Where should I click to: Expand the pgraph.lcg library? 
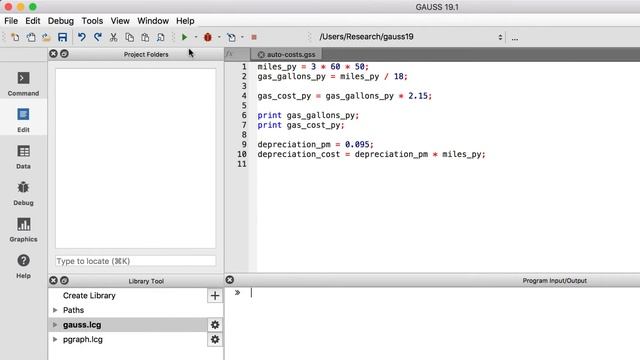click(x=55, y=340)
